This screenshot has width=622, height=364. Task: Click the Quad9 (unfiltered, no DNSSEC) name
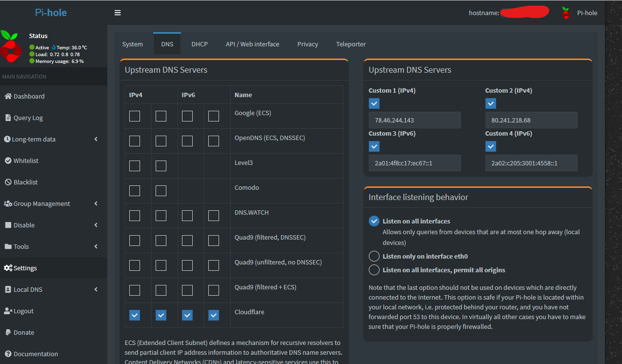[278, 262]
